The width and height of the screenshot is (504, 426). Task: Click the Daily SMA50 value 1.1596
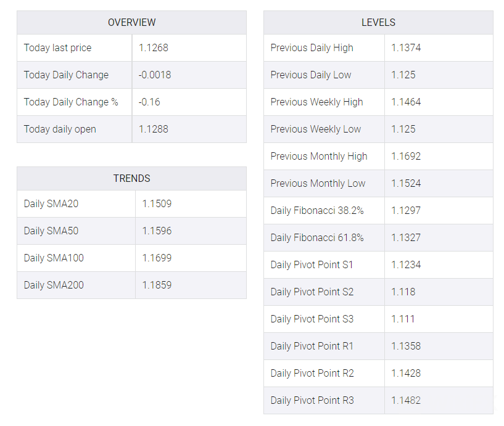157,231
